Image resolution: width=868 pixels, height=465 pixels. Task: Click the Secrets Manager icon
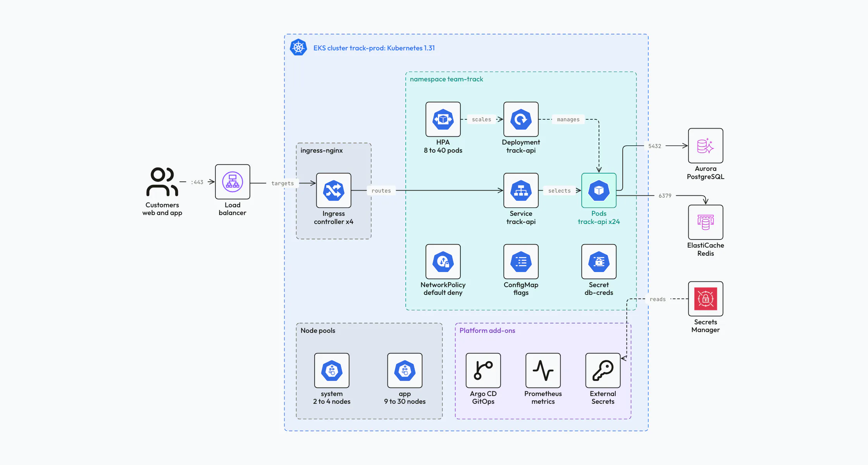point(706,299)
